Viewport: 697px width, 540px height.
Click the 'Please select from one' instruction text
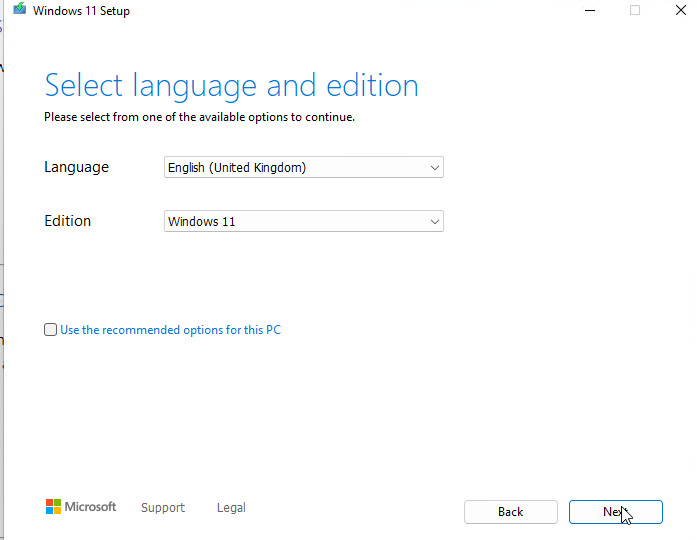pyautogui.click(x=199, y=117)
